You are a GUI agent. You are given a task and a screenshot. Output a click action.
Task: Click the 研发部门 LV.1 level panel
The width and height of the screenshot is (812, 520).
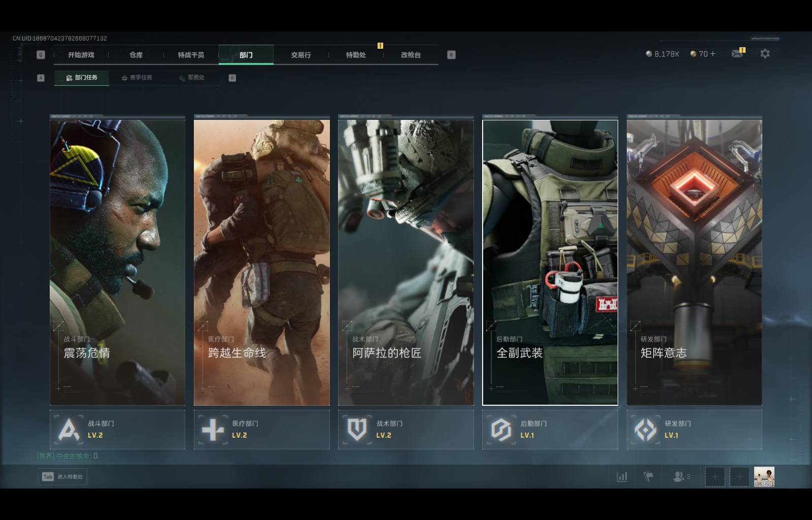pos(694,430)
